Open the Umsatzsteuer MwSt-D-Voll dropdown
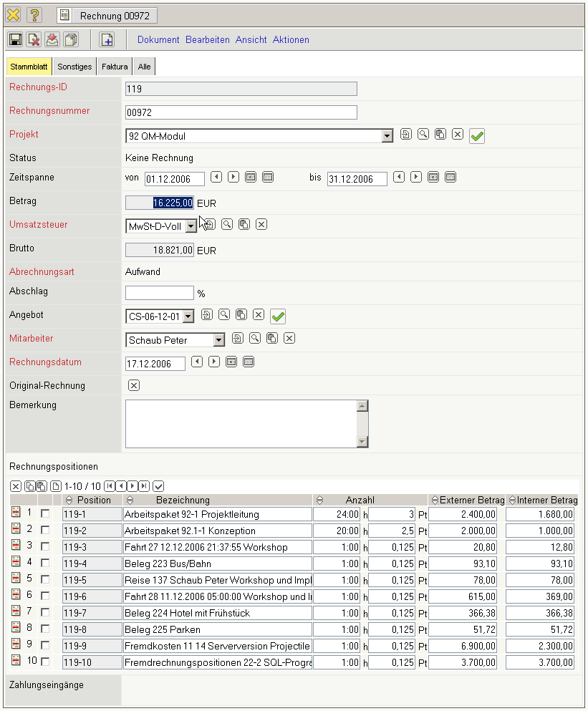The image size is (588, 711). tap(191, 226)
